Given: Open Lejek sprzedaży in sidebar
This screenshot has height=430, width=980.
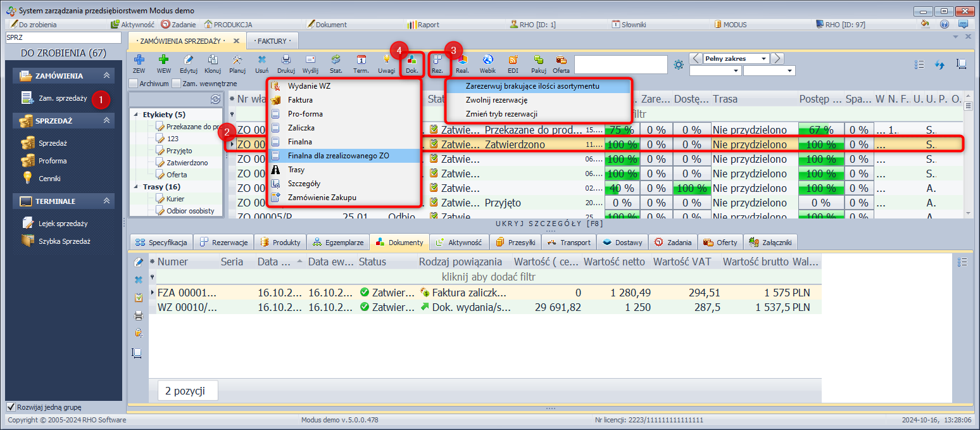Looking at the screenshot, I should (x=63, y=224).
